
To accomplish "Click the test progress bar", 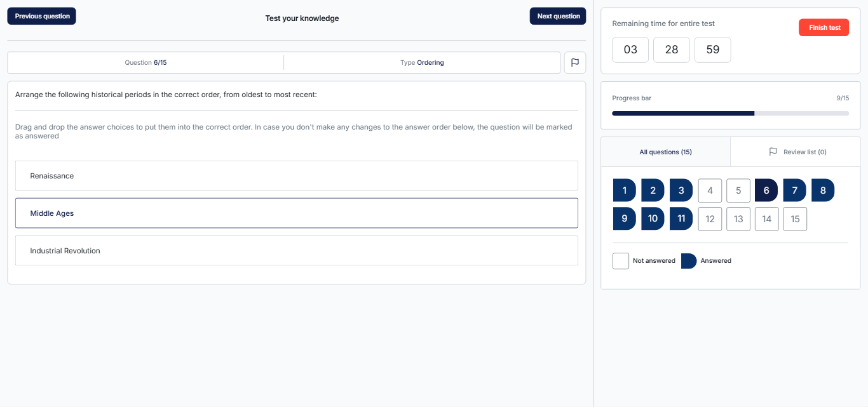I will pos(730,114).
